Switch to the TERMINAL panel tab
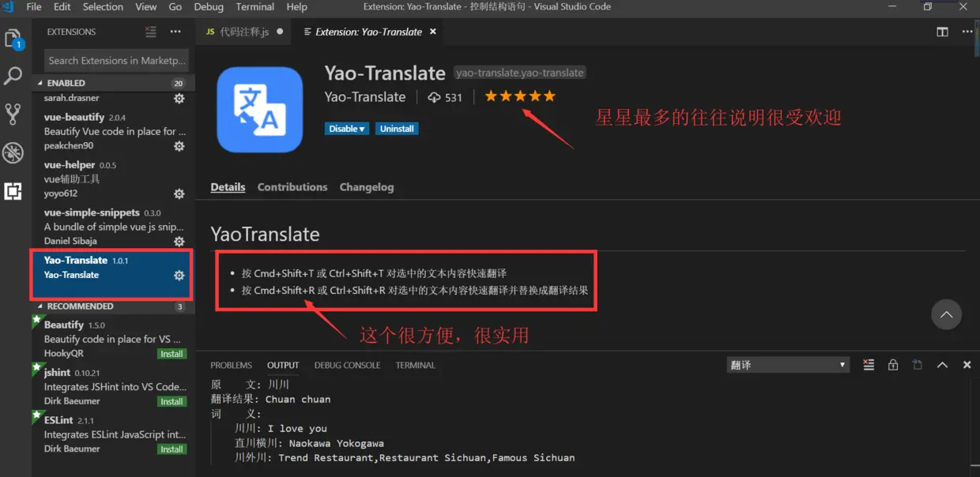Image resolution: width=980 pixels, height=477 pixels. (416, 365)
